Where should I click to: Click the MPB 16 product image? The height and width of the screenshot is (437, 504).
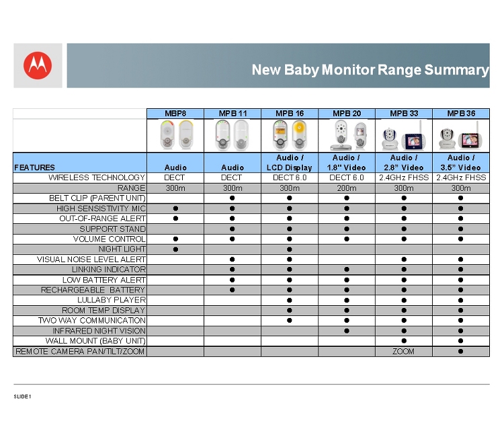click(290, 135)
